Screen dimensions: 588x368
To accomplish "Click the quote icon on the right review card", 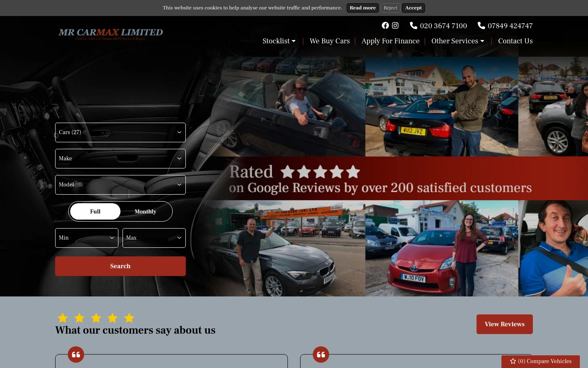I will [x=321, y=355].
